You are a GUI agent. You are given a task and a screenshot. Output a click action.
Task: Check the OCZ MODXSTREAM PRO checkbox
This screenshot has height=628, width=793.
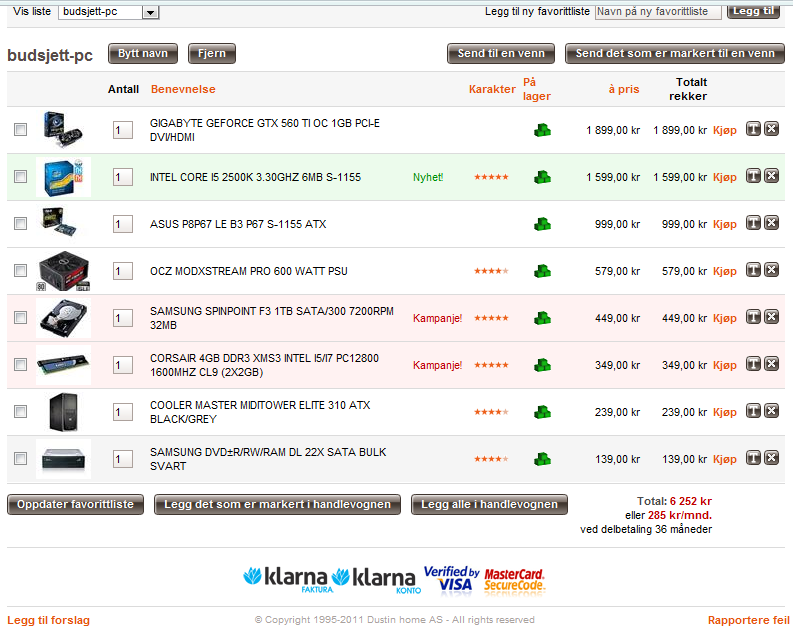coord(20,271)
